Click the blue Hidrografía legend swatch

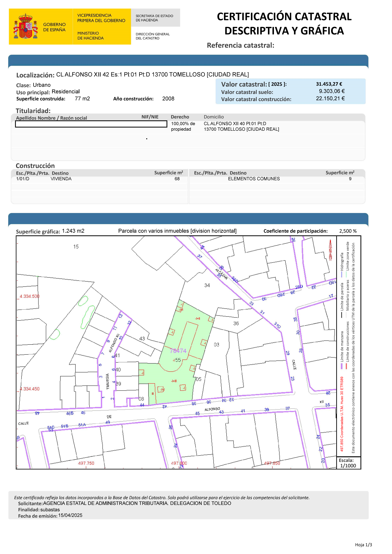[x=342, y=275]
